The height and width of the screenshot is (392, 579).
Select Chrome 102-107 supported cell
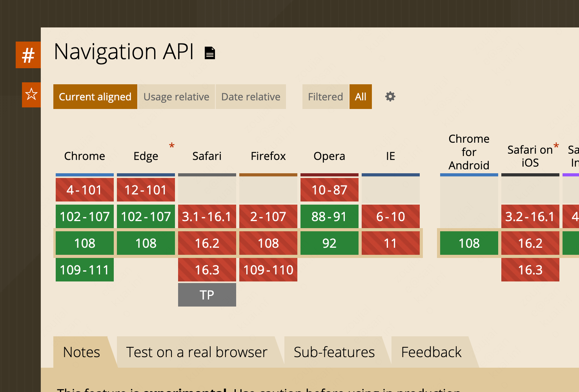[x=85, y=216]
